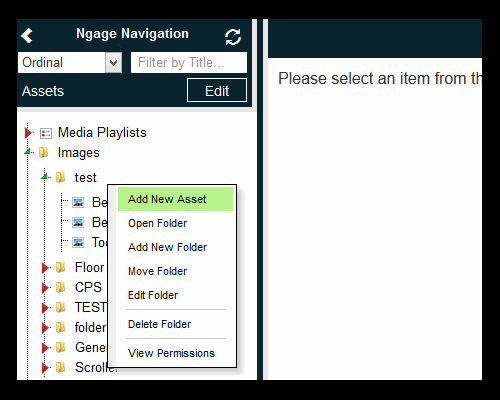This screenshot has height=400, width=500.
Task: Focus the Filter by Title field
Action: pyautogui.click(x=189, y=62)
